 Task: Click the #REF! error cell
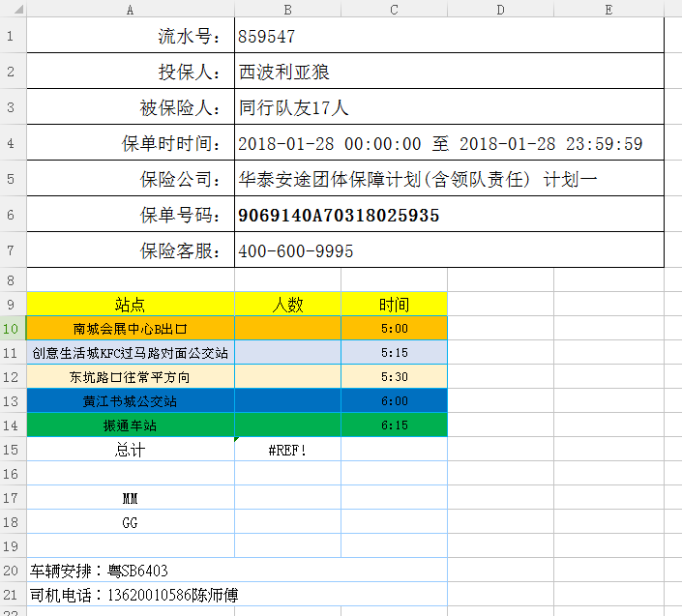coord(287,449)
